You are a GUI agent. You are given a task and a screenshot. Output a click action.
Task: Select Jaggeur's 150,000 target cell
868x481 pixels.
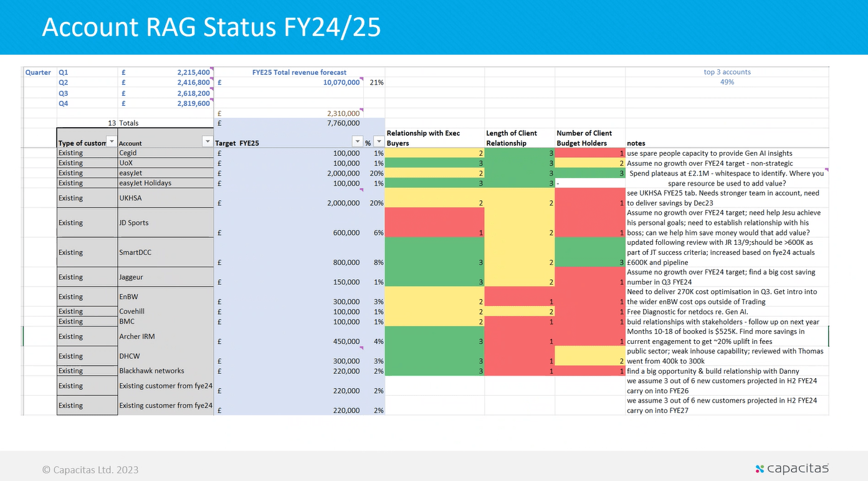coord(289,277)
